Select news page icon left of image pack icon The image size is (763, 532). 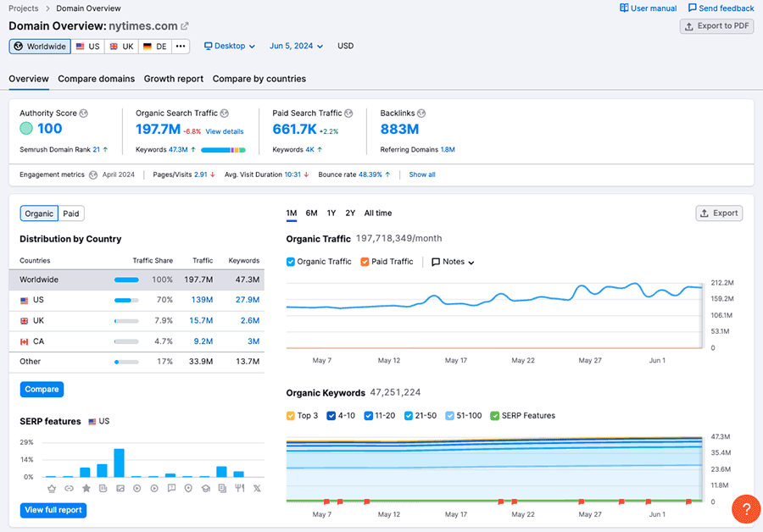coord(103,488)
